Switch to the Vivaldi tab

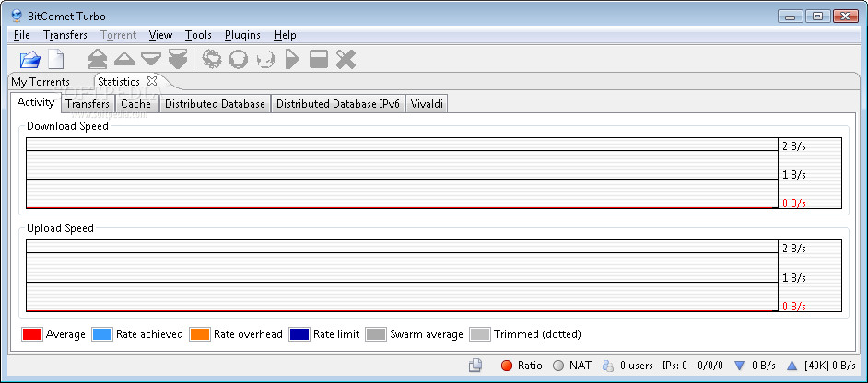pos(427,103)
